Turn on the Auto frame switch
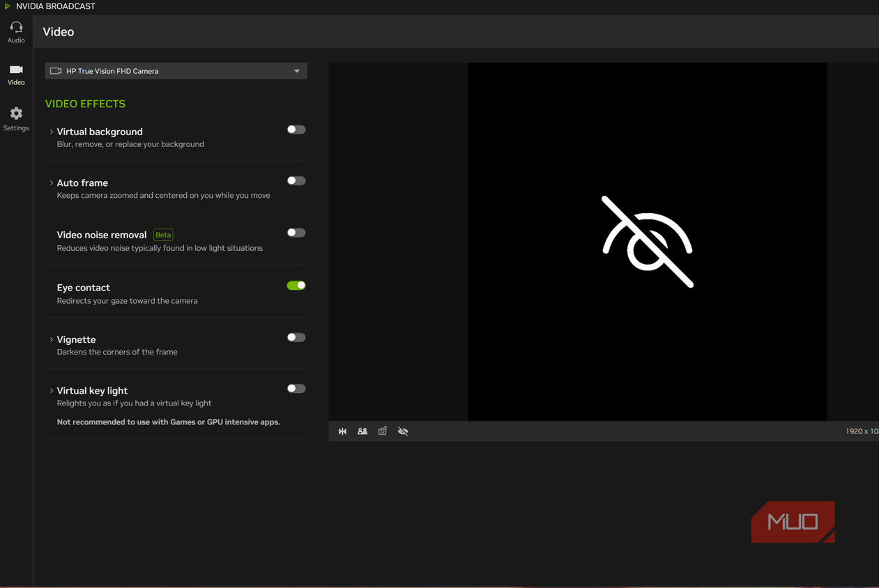 296,181
